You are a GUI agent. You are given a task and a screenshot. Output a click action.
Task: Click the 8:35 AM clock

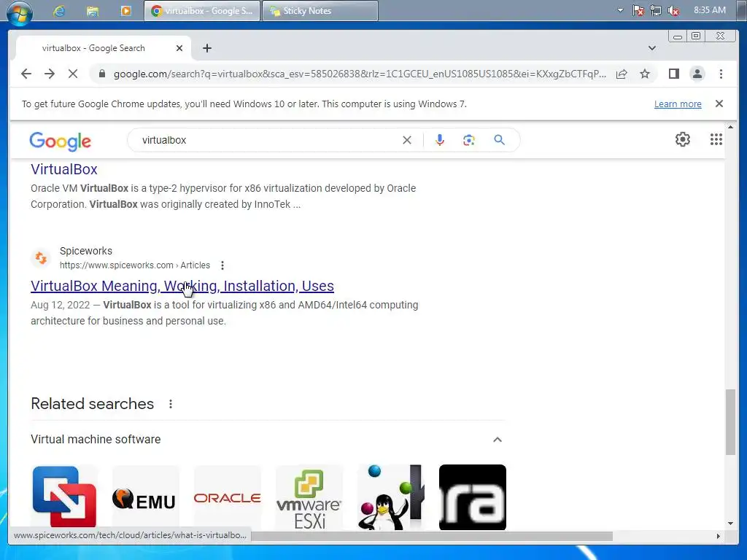(709, 10)
